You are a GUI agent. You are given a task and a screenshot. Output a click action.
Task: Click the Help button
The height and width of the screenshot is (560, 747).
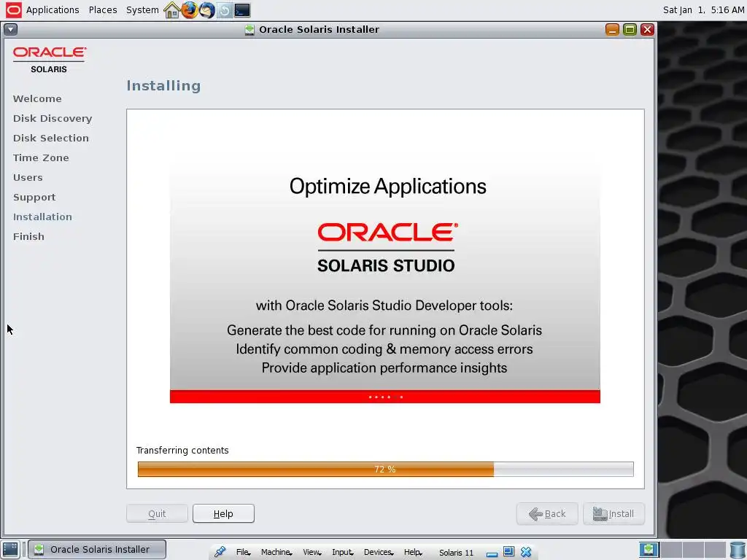click(223, 514)
